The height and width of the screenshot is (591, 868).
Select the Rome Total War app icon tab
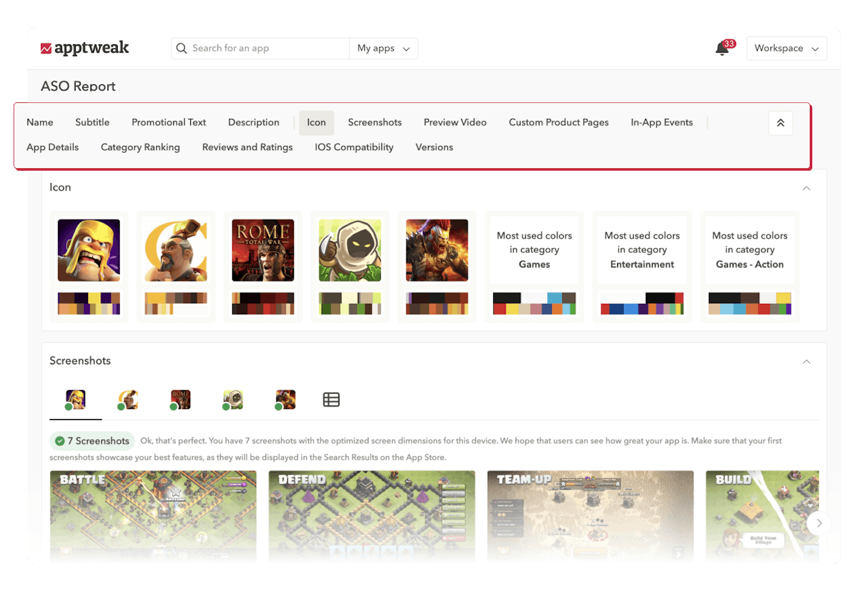[180, 400]
